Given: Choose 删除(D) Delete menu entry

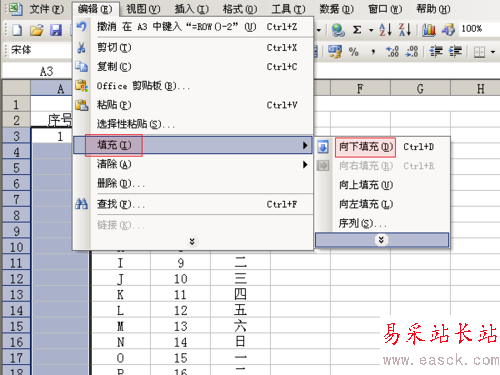Looking at the screenshot, I should coord(193,183).
